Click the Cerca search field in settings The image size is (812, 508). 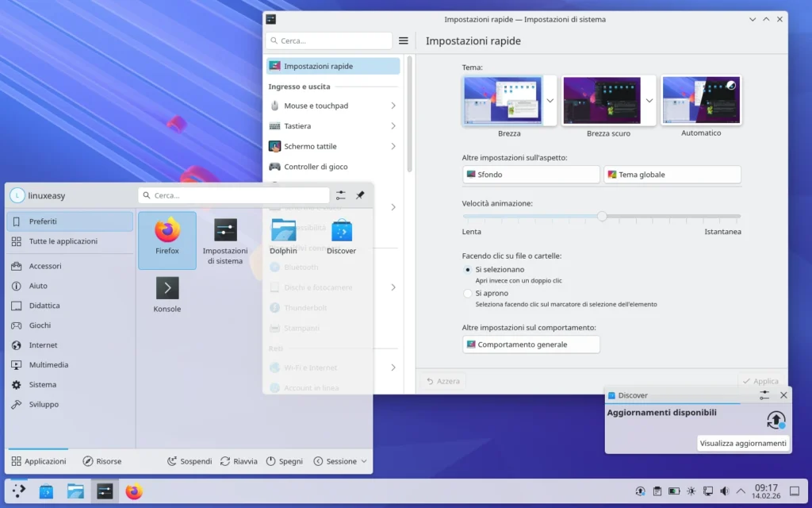pyautogui.click(x=328, y=40)
